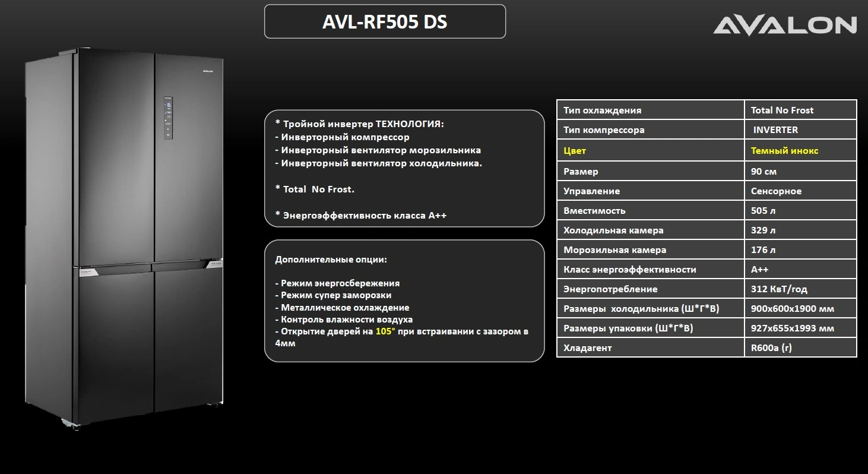Click the refrigerator product image

point(125,238)
